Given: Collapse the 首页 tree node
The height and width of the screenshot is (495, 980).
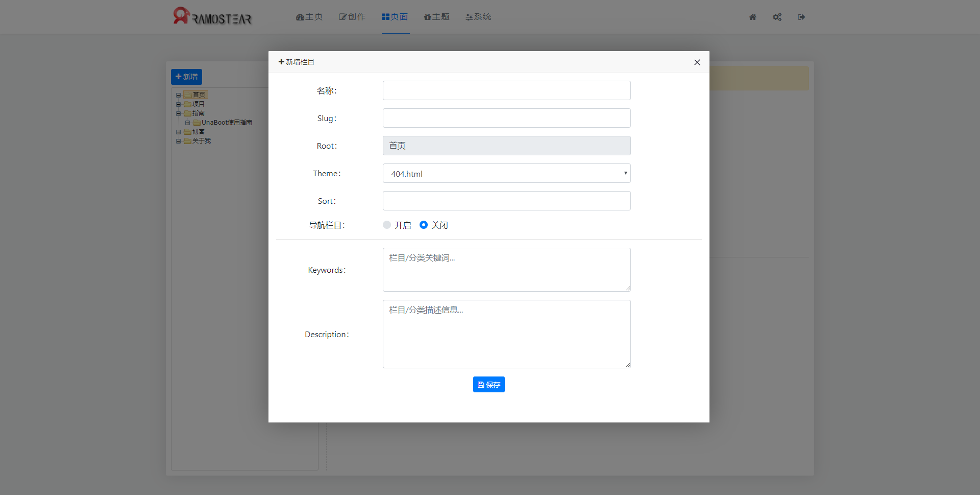Looking at the screenshot, I should [x=179, y=95].
